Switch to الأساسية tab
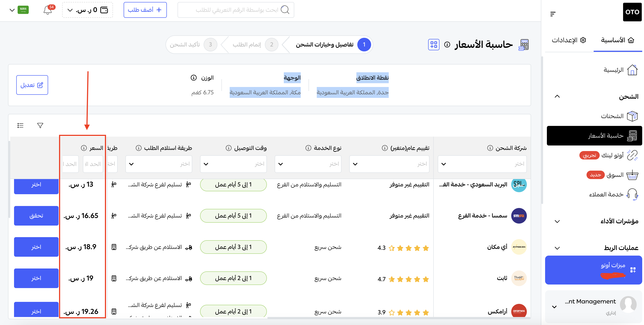 click(x=617, y=40)
